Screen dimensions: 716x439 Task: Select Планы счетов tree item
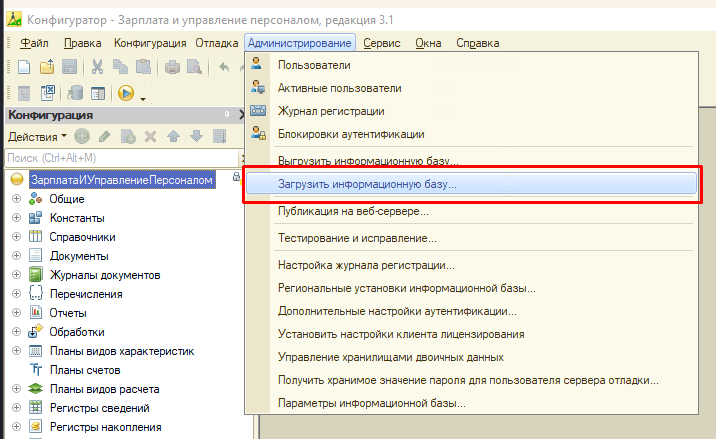[85, 370]
